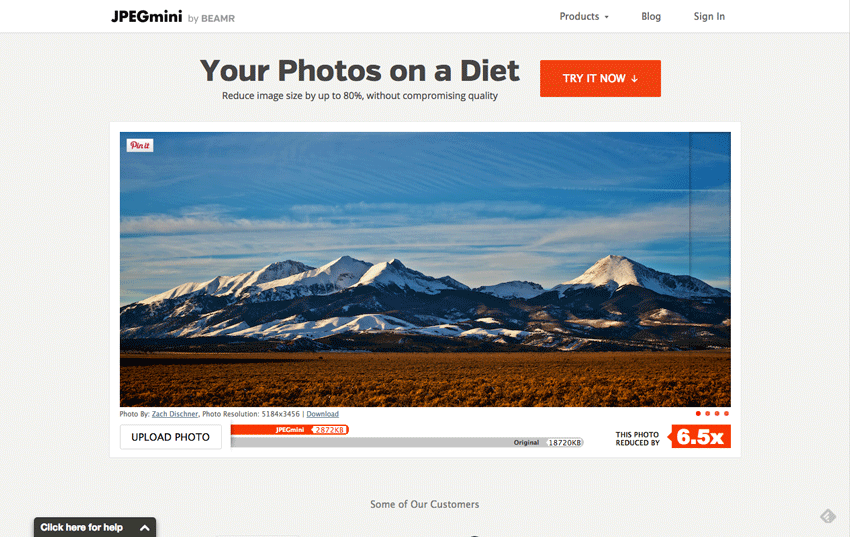Click the Download photo link
The image size is (850, 537).
pyautogui.click(x=323, y=414)
